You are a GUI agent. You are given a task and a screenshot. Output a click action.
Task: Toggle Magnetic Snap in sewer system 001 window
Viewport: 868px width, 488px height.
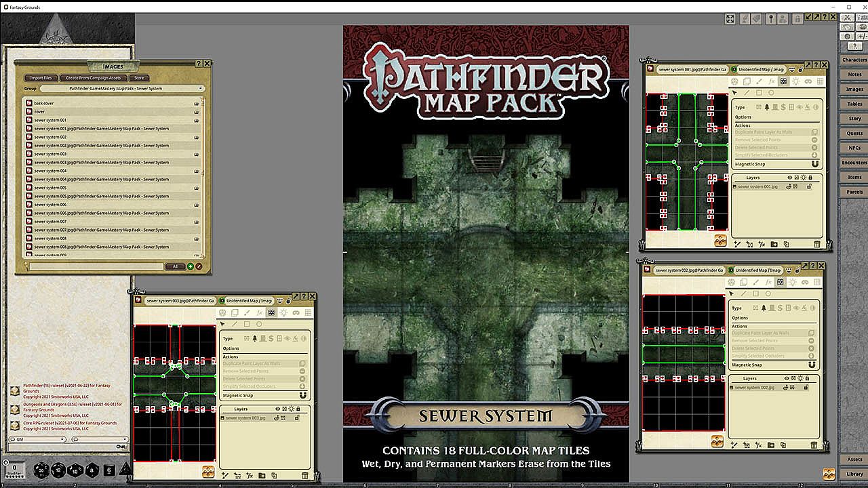pyautogui.click(x=814, y=164)
